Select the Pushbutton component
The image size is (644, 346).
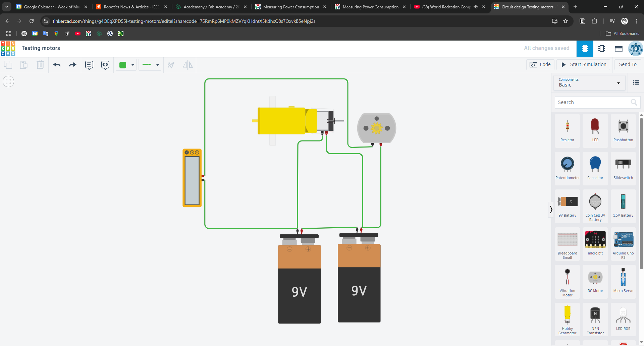(x=623, y=131)
